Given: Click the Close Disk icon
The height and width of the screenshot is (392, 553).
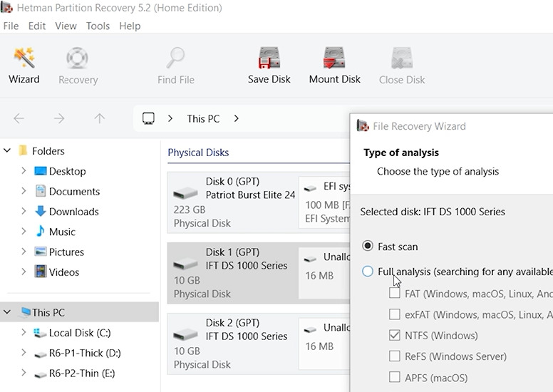Looking at the screenshot, I should (x=402, y=58).
